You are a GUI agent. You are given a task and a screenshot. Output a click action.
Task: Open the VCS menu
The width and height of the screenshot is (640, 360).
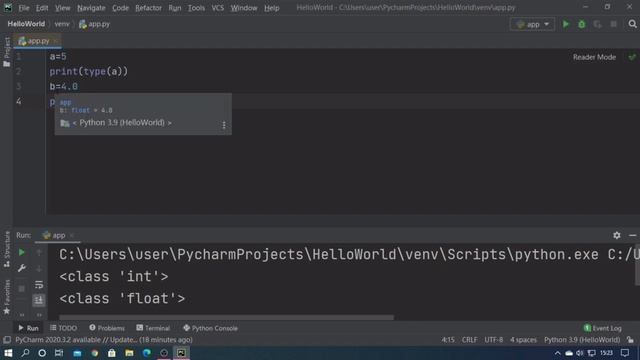point(218,8)
